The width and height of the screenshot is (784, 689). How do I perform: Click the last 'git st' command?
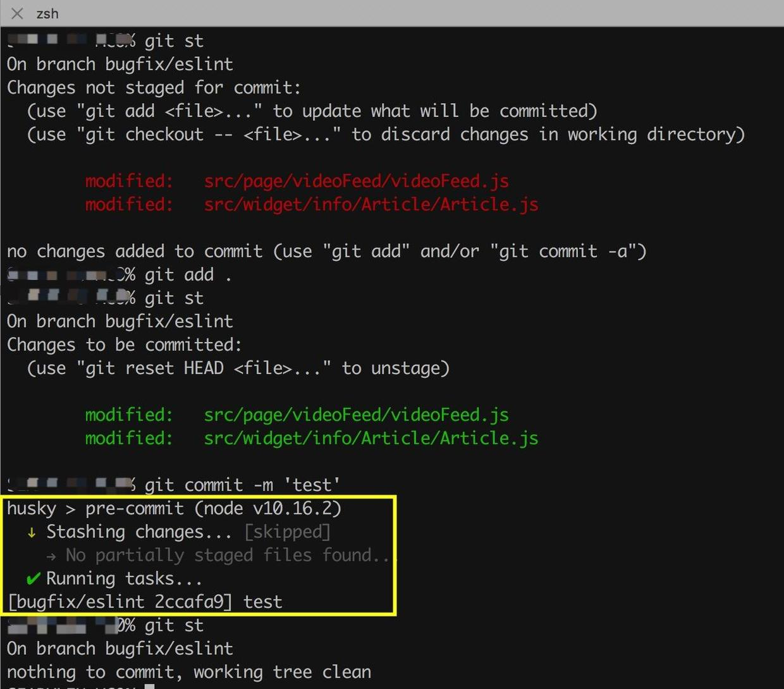coord(174,626)
